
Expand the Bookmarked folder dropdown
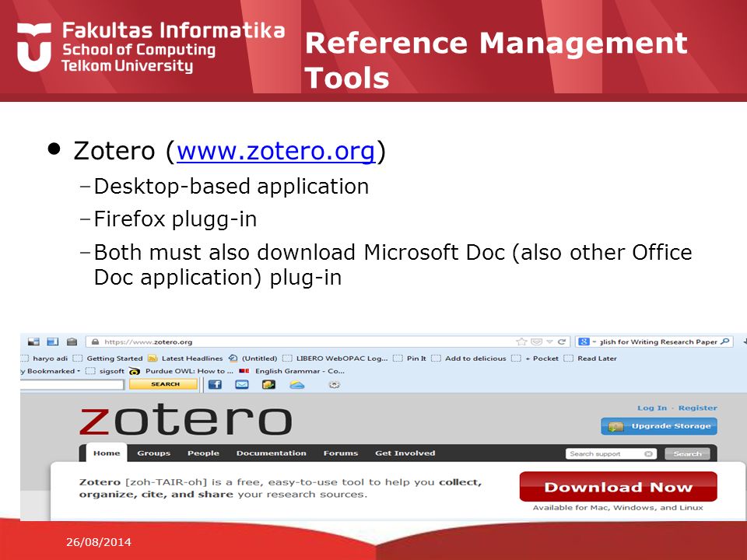(51, 372)
